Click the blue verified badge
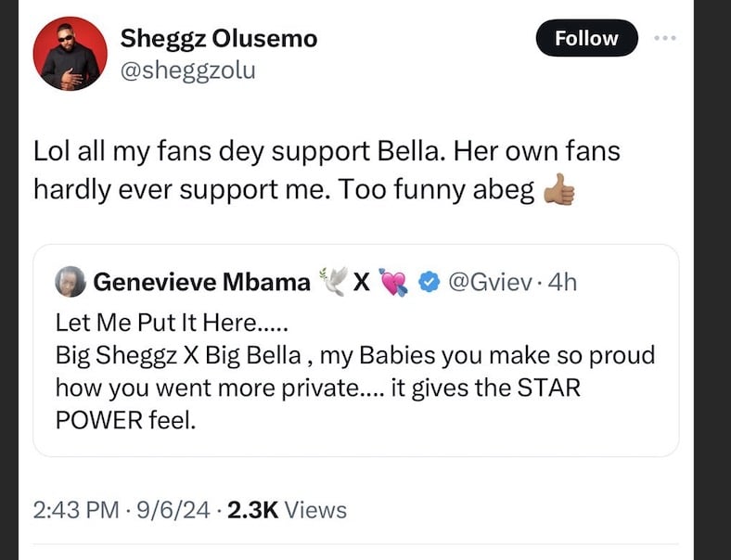The height and width of the screenshot is (560, 731). tap(427, 282)
